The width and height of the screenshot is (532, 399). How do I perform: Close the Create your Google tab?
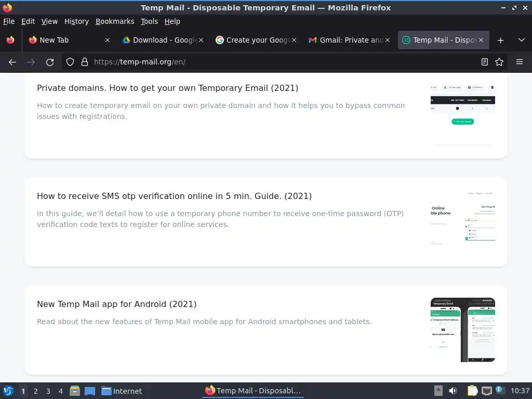tap(294, 40)
